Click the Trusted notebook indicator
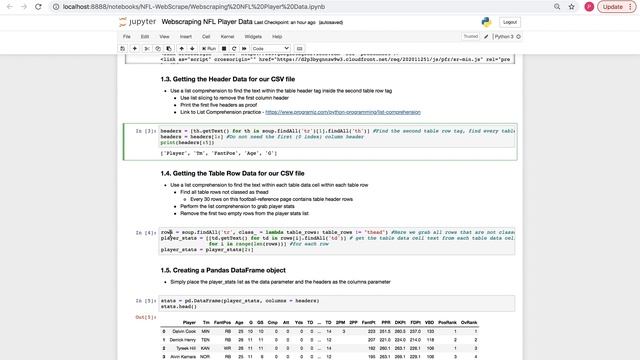The width and height of the screenshot is (640, 360). tap(471, 36)
